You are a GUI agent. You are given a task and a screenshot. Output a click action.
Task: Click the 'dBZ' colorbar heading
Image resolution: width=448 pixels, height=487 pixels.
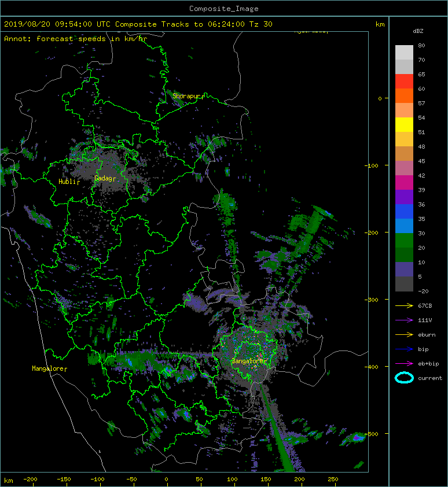[x=418, y=31]
